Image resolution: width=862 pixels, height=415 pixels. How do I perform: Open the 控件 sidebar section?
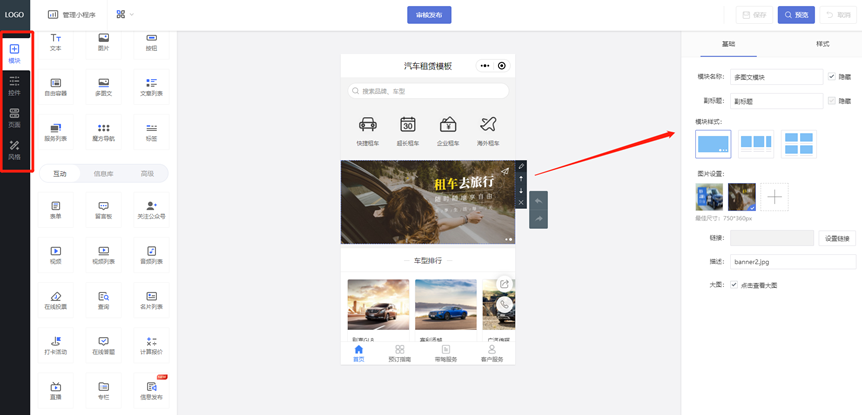(x=15, y=86)
